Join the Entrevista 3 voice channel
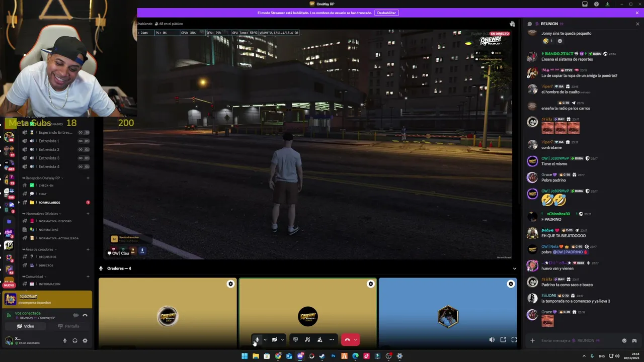 (56, 158)
